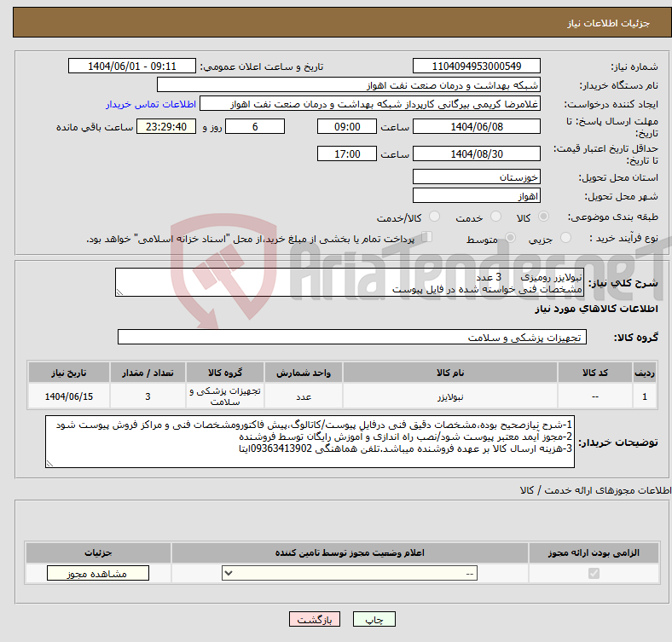
Task: Click the چاپ print button
Action: [374, 619]
